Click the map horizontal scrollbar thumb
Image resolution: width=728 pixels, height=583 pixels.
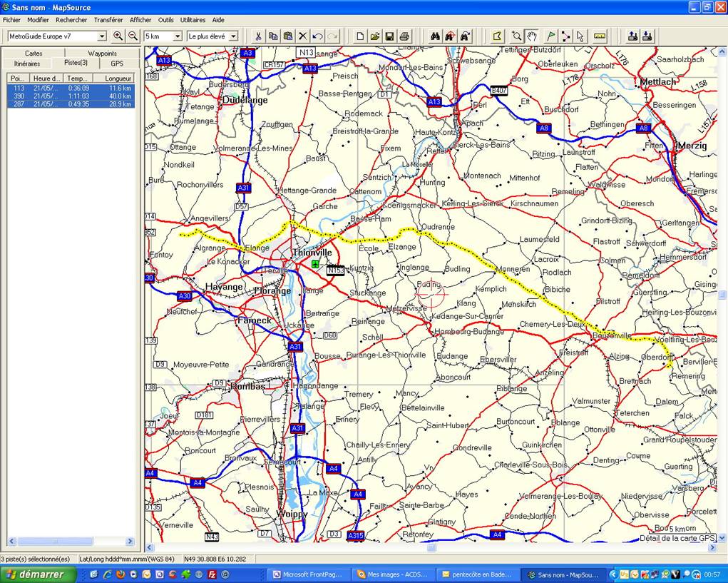click(x=431, y=548)
